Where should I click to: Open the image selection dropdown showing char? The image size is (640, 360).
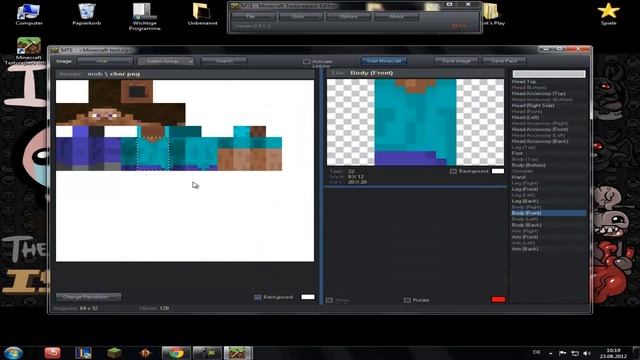click(105, 61)
